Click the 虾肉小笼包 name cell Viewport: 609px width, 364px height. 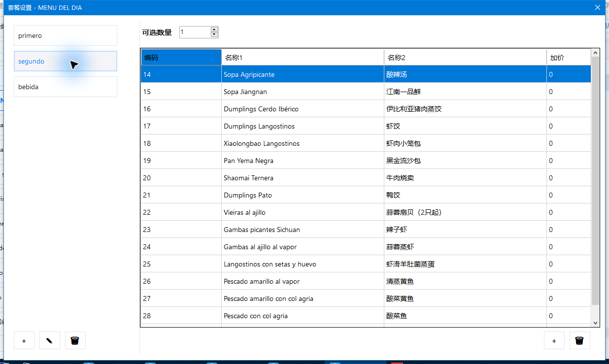point(465,143)
